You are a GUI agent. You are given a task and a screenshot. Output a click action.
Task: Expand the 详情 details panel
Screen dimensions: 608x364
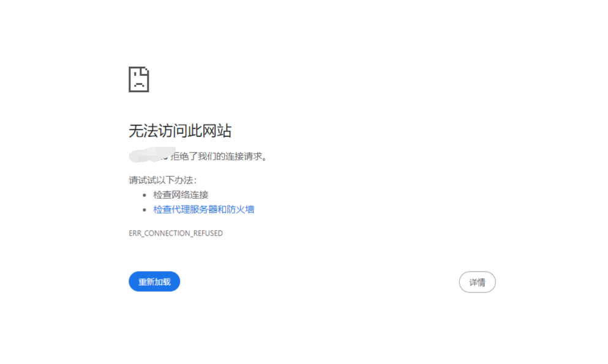pos(477,282)
